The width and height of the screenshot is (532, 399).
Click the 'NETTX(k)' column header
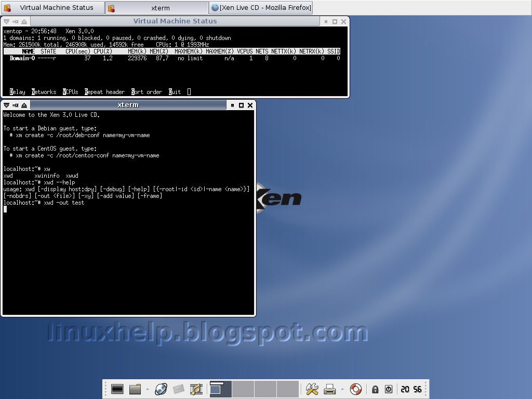[284, 51]
